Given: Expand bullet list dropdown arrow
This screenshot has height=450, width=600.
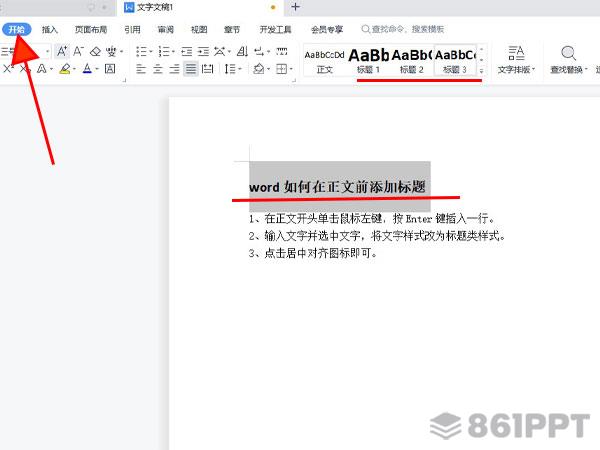Looking at the screenshot, I should click(x=151, y=51).
